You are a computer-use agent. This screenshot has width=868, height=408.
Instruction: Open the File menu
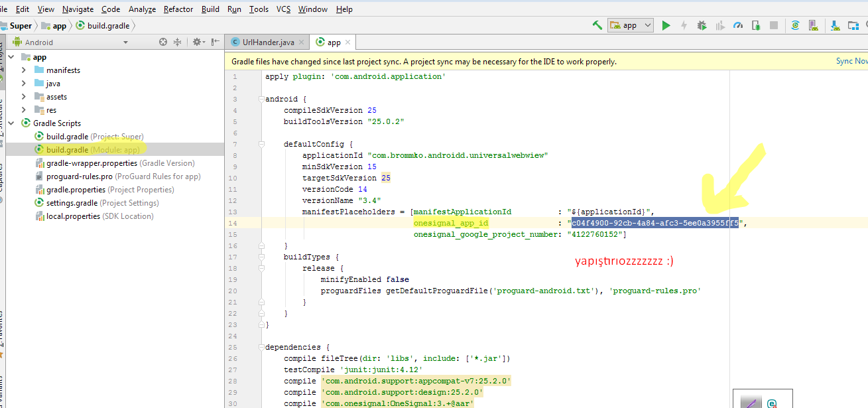(3, 9)
